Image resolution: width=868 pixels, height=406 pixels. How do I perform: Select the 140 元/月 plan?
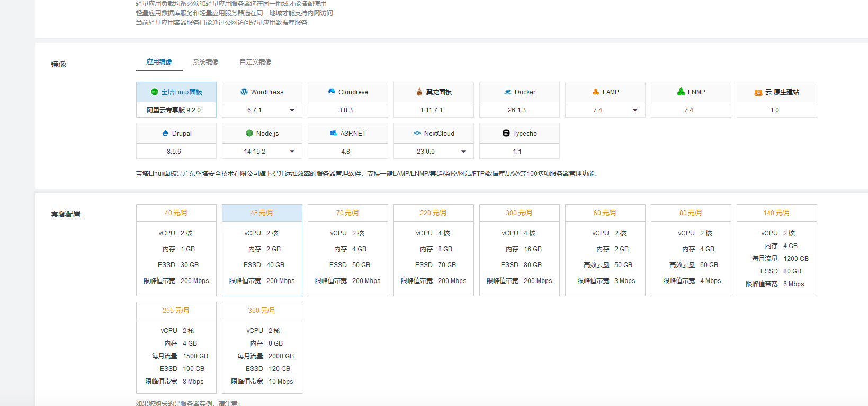[777, 250]
